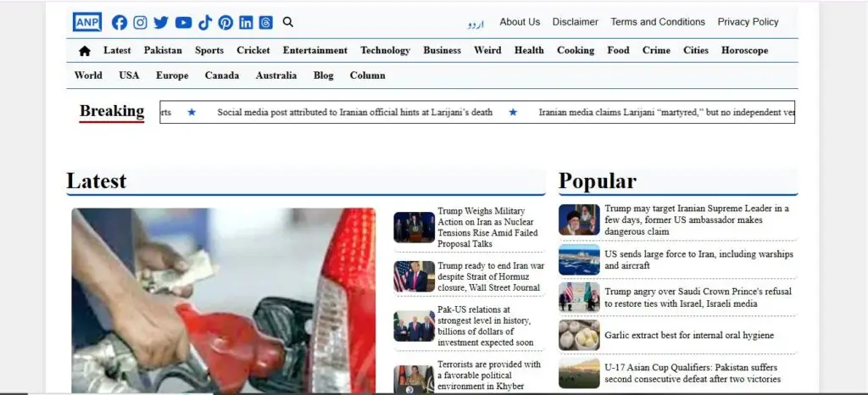Screen dimensions: 868x395
Task: Go to the Home icon in the menu
Action: 85,51
